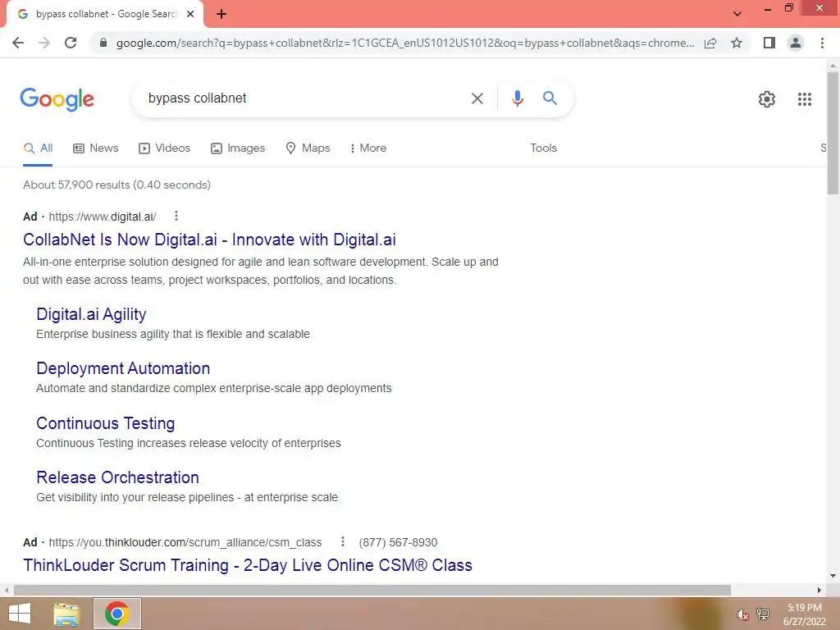840x630 pixels.
Task: Open CollabNet Is Now Digital.ai link
Action: click(209, 240)
